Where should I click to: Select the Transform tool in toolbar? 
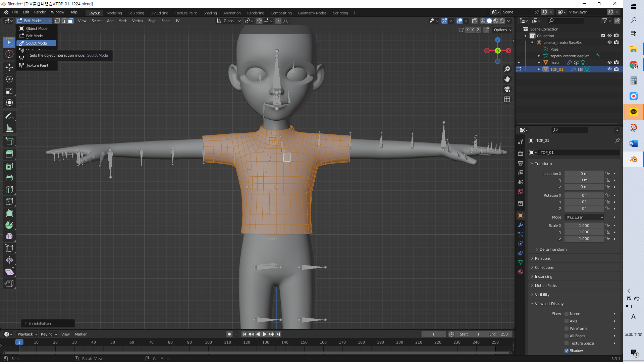pos(9,103)
